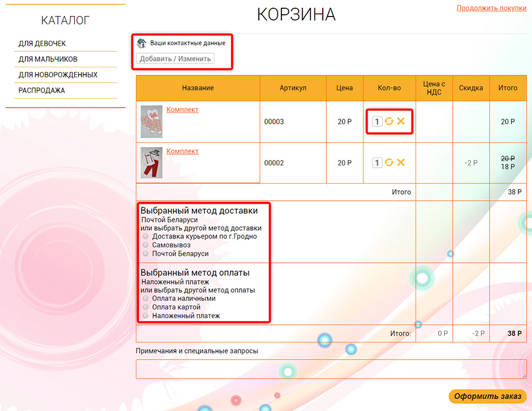
Task: Focus the notes and special requests textarea
Action: [331, 369]
